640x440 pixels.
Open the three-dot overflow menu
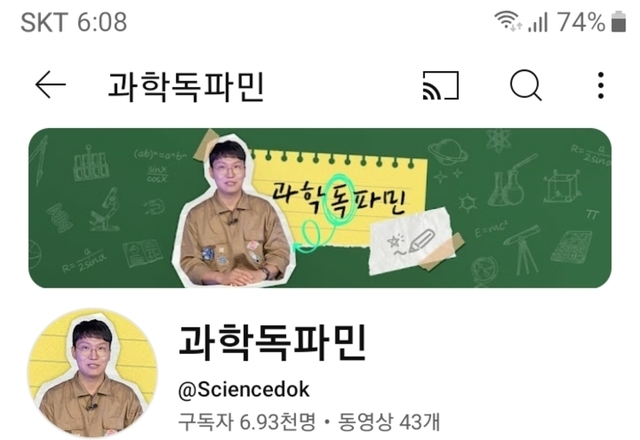(600, 85)
